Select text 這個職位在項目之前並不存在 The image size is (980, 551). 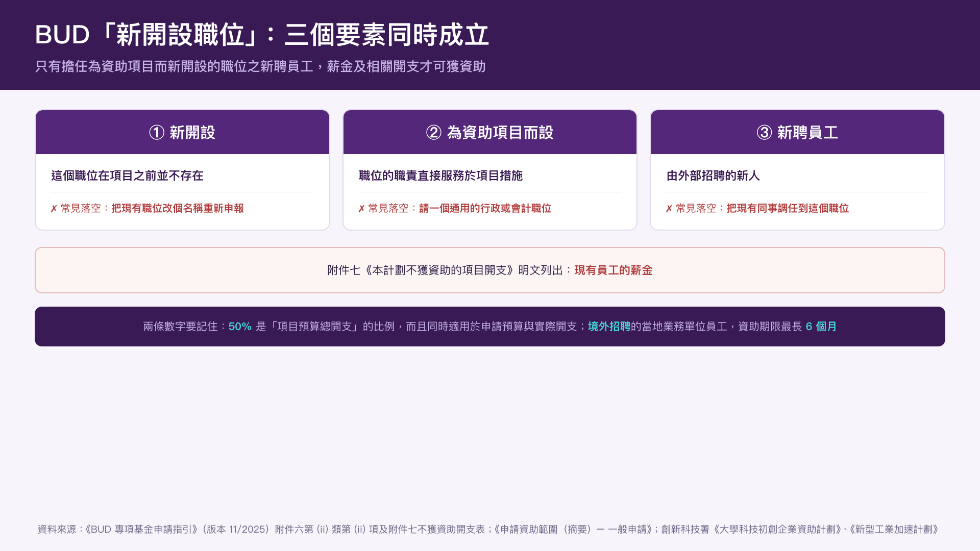(x=127, y=176)
